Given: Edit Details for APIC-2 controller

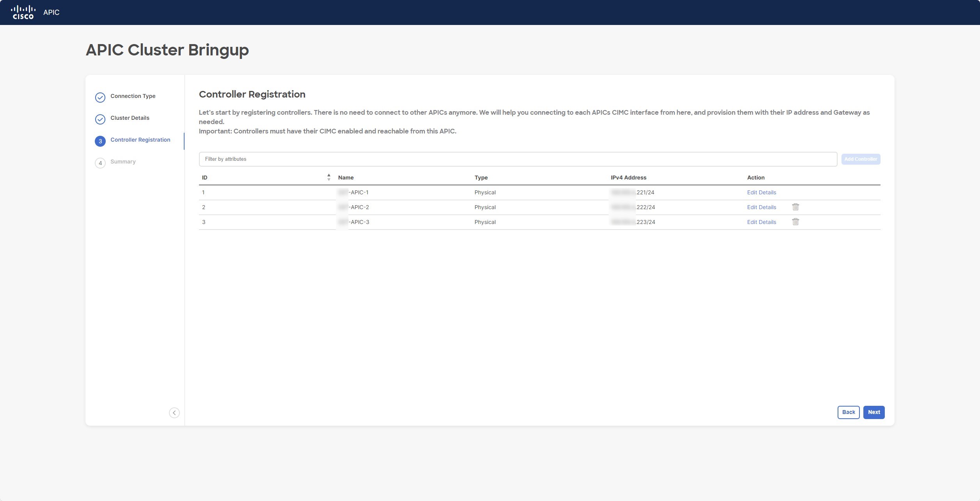Looking at the screenshot, I should (x=761, y=207).
